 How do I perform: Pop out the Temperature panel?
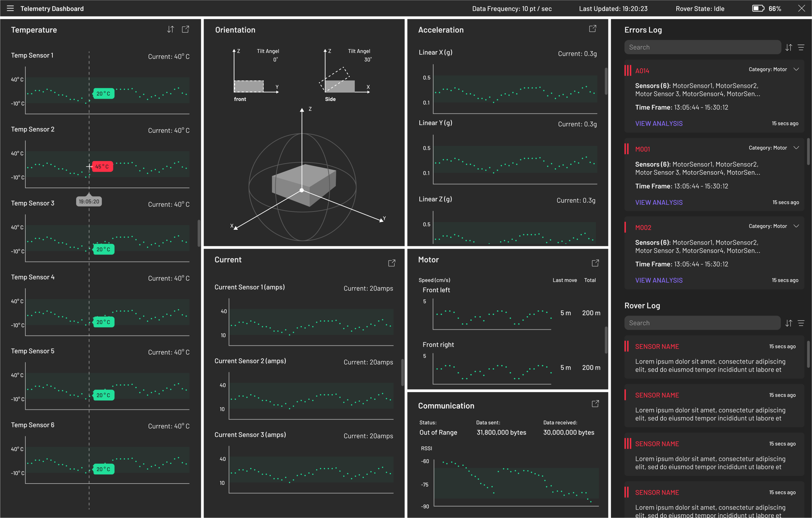185,29
